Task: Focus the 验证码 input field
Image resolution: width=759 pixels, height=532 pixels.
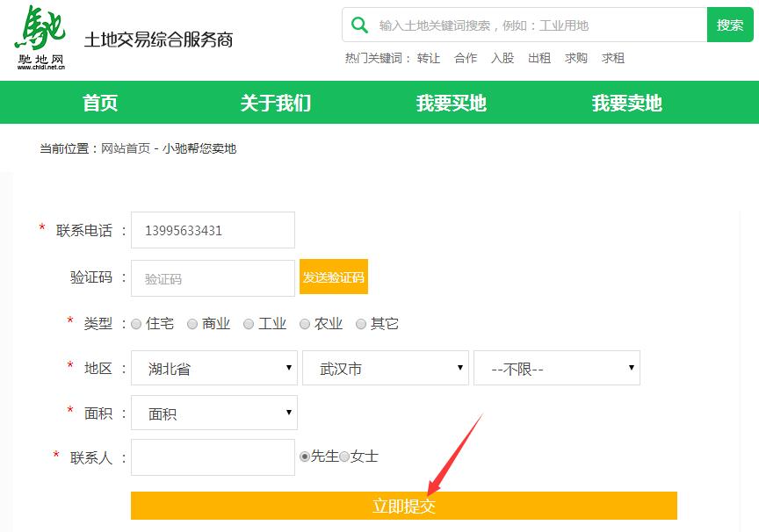Action: [x=213, y=278]
